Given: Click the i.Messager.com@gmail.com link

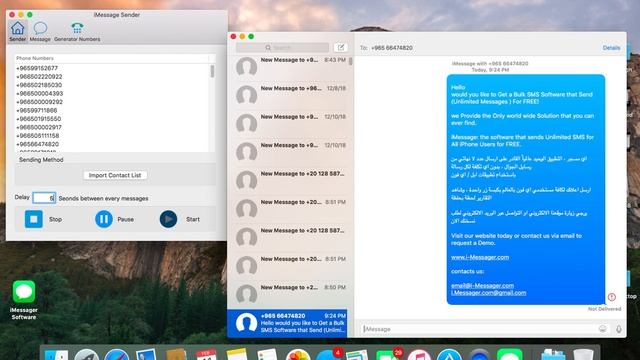Looking at the screenshot, I should (x=489, y=293).
